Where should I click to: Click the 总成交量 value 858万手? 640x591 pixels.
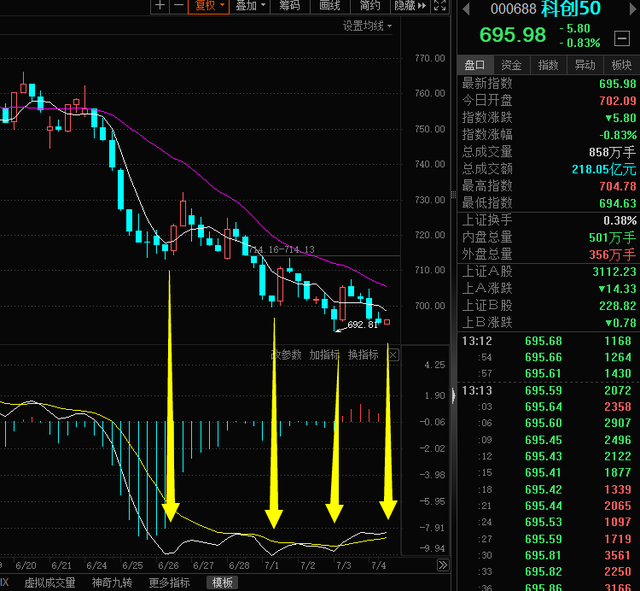point(612,152)
